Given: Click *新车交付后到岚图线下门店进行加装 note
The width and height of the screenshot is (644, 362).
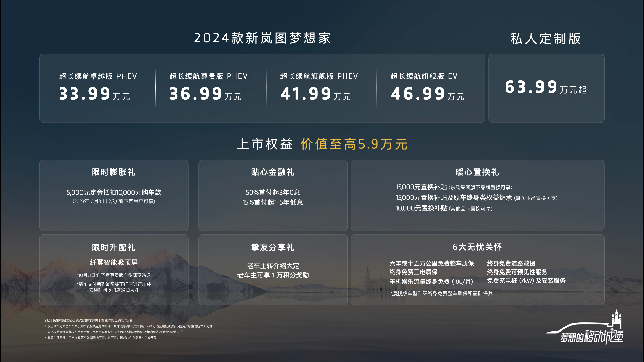Looking at the screenshot, I should pyautogui.click(x=114, y=284).
